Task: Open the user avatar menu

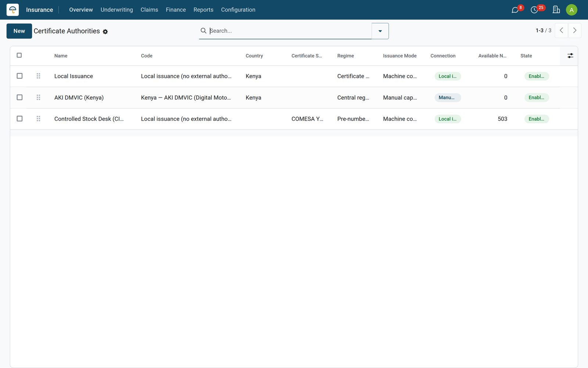Action: point(571,10)
